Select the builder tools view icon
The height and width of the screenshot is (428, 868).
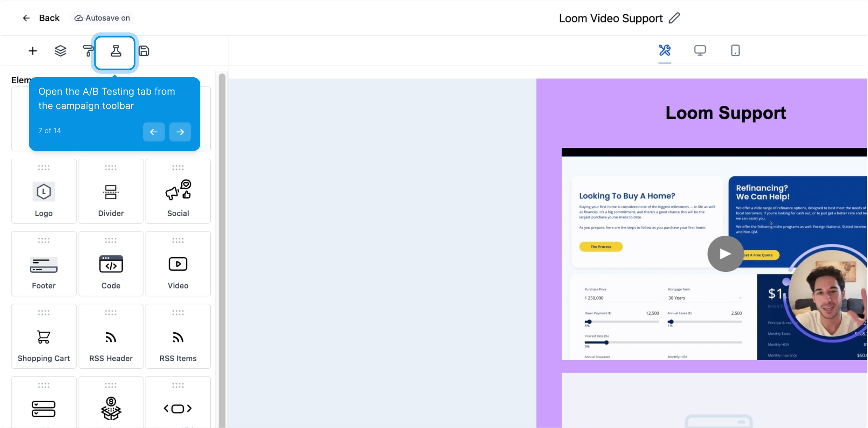point(664,51)
